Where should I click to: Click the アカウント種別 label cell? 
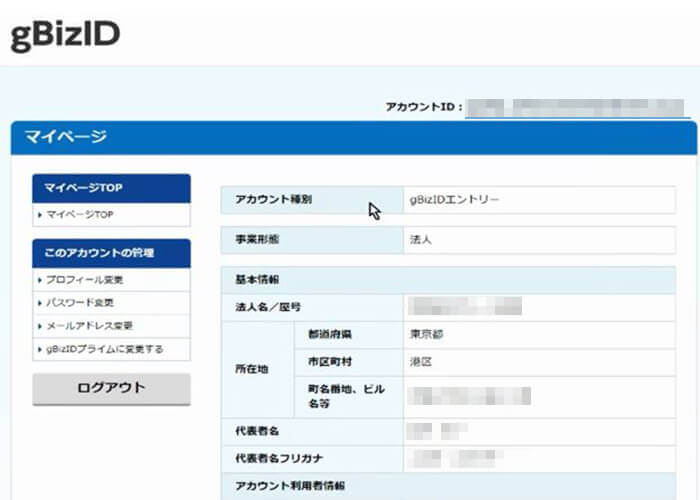click(312, 200)
